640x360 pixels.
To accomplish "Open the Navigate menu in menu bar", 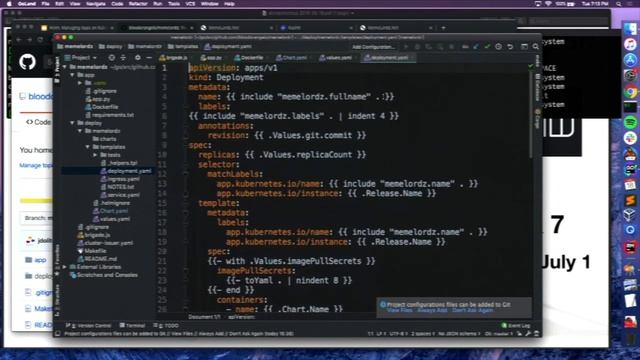I will [x=96, y=4].
